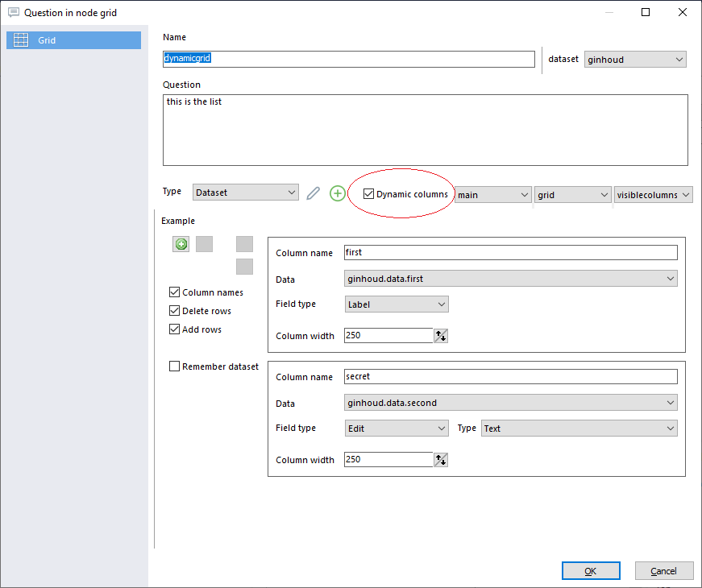Uncheck the Delete rows checkbox
This screenshot has height=588, width=702.
(x=175, y=311)
